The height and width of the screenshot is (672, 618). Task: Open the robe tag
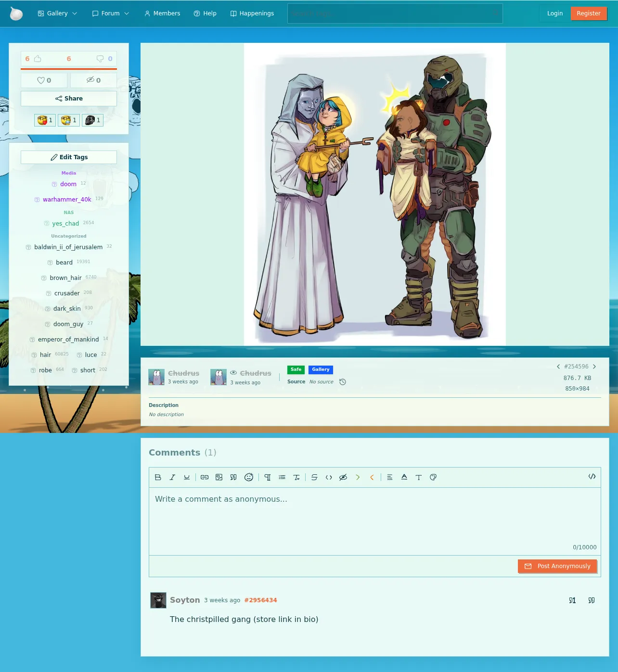45,370
